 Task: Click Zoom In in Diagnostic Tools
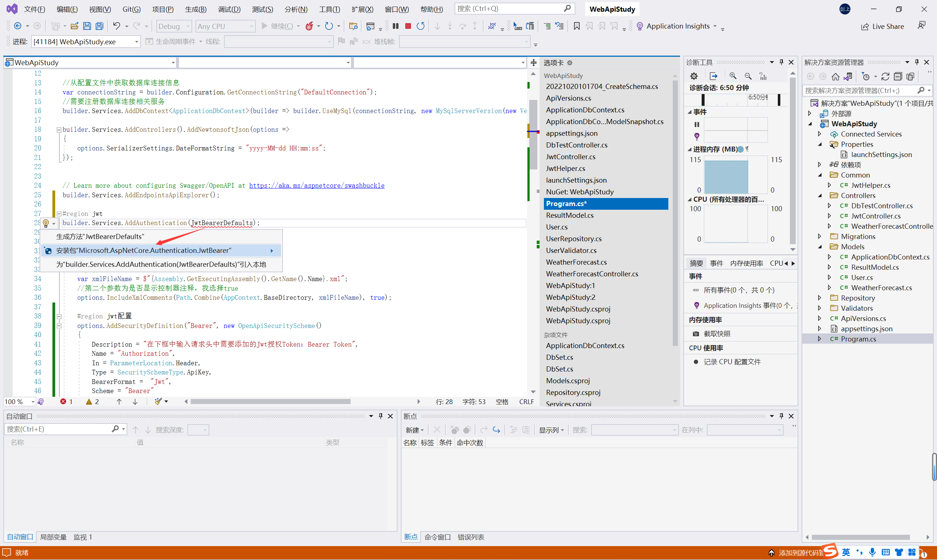[x=732, y=76]
